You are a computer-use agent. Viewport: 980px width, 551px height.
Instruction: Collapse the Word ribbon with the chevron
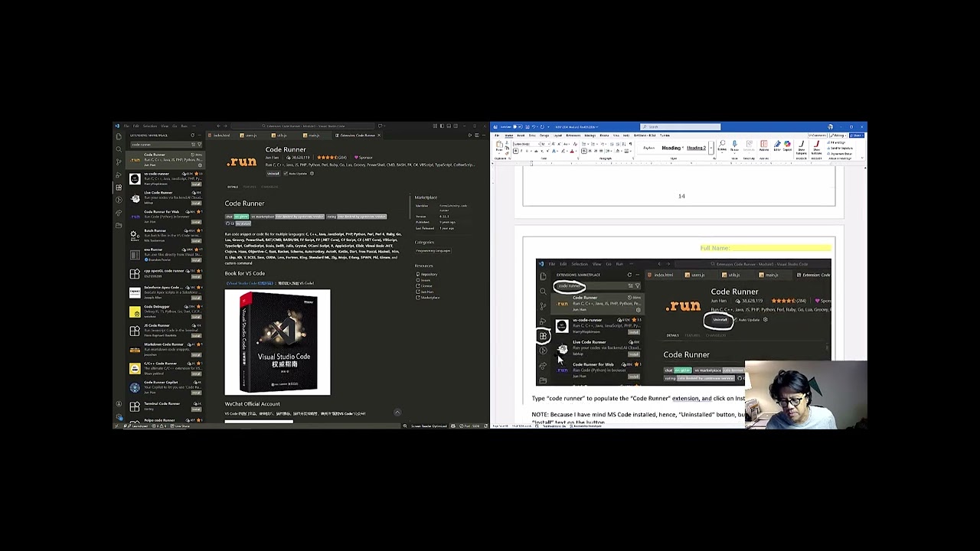863,159
